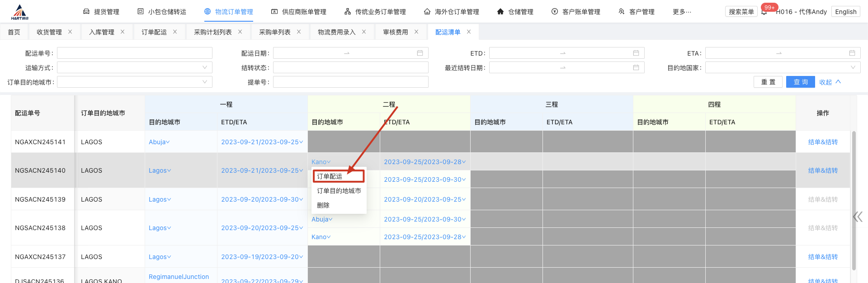Close the 配运清单 active tab
The image size is (868, 283).
coord(469,32)
